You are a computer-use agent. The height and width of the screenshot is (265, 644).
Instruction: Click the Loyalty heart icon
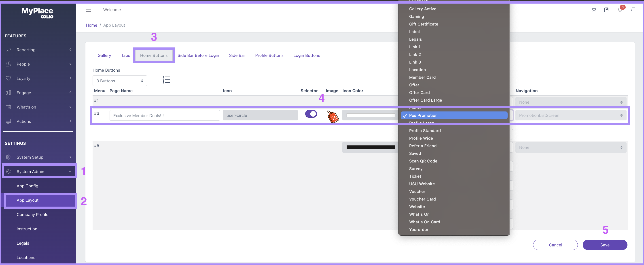[x=8, y=78]
